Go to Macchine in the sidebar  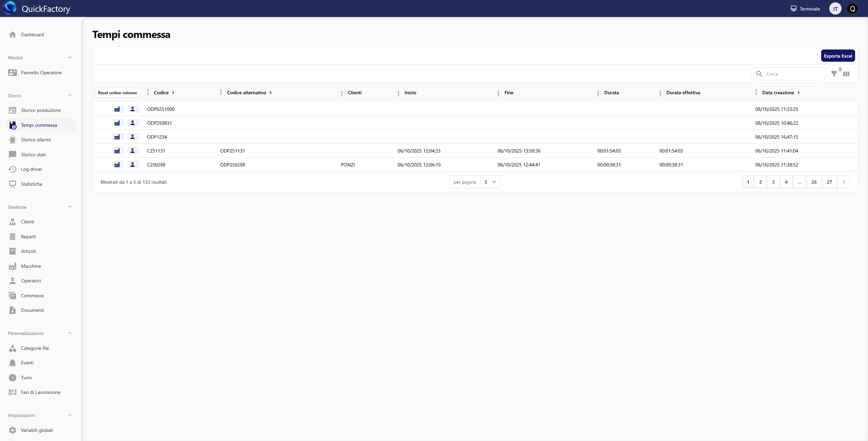click(x=31, y=266)
